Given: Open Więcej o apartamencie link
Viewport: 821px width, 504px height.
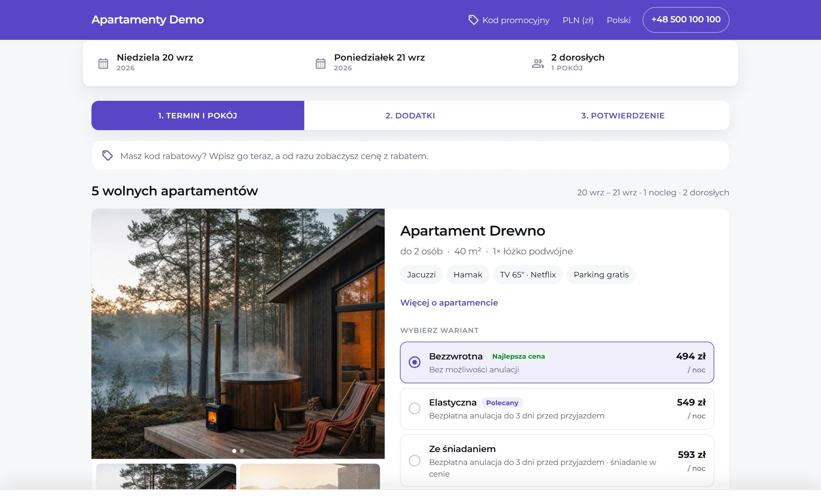Looking at the screenshot, I should point(449,302).
